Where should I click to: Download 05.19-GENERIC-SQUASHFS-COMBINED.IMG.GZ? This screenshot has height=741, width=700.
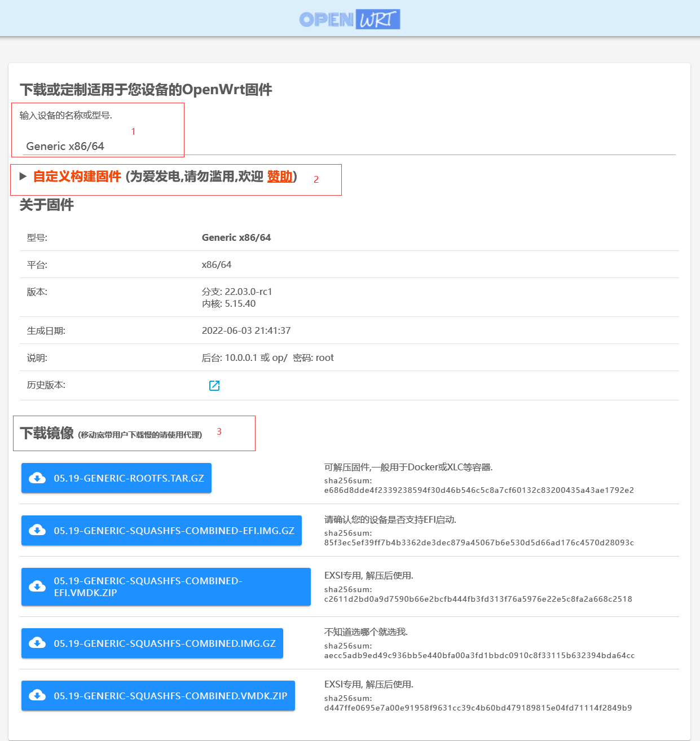pyautogui.click(x=165, y=643)
